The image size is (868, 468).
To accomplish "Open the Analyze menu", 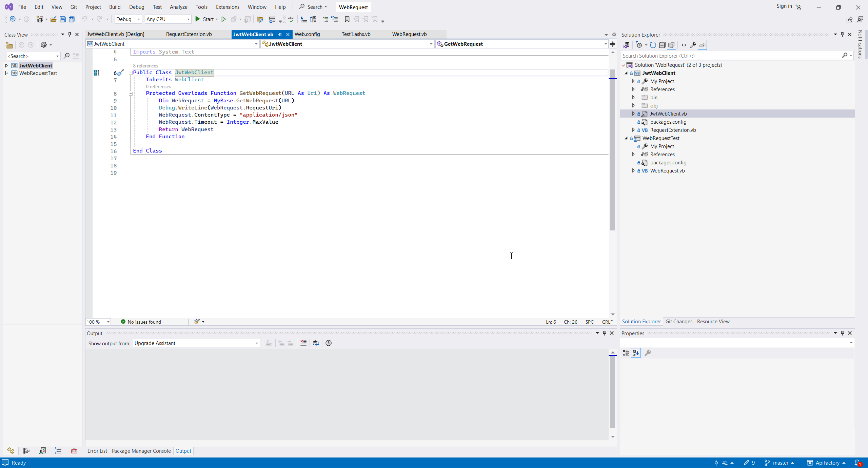I will [178, 7].
